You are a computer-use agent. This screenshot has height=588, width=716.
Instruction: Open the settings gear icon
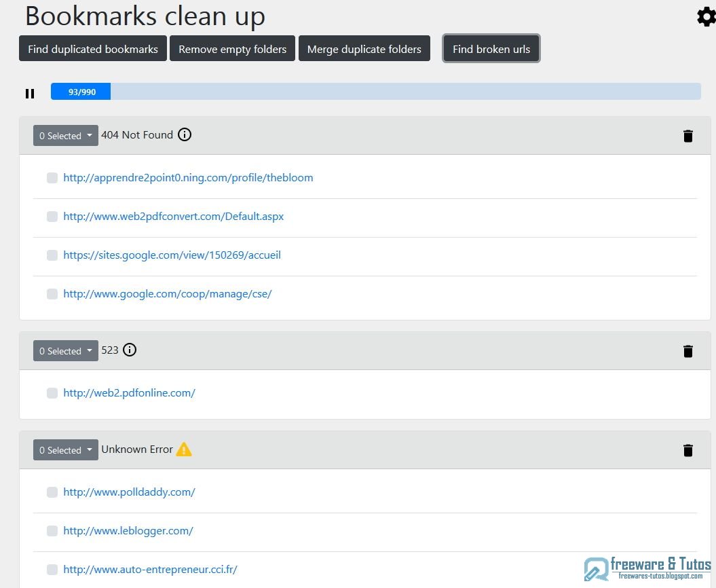[706, 16]
